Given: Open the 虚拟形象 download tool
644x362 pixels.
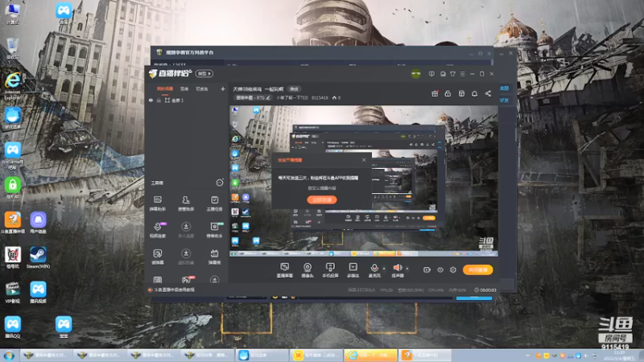Looking at the screenshot, I should point(186,257).
